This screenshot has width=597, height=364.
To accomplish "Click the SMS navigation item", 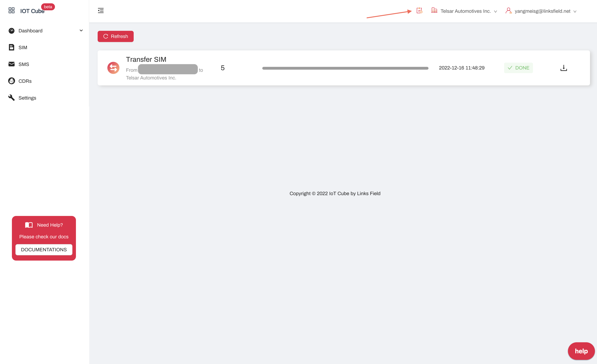I will tap(24, 64).
